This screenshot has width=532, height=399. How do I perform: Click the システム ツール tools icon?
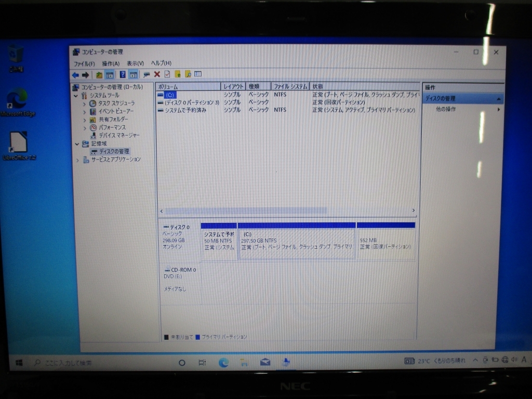(84, 96)
